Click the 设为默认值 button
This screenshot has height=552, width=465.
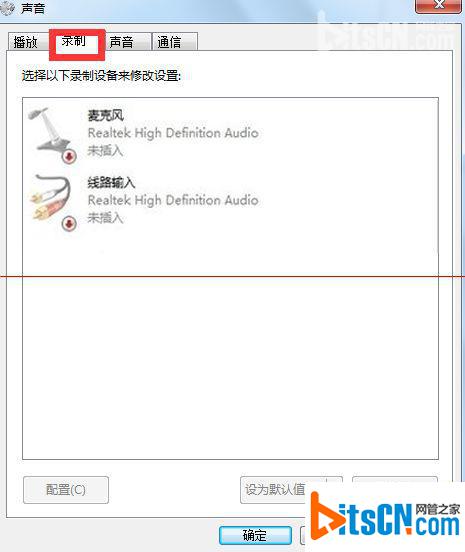(275, 490)
